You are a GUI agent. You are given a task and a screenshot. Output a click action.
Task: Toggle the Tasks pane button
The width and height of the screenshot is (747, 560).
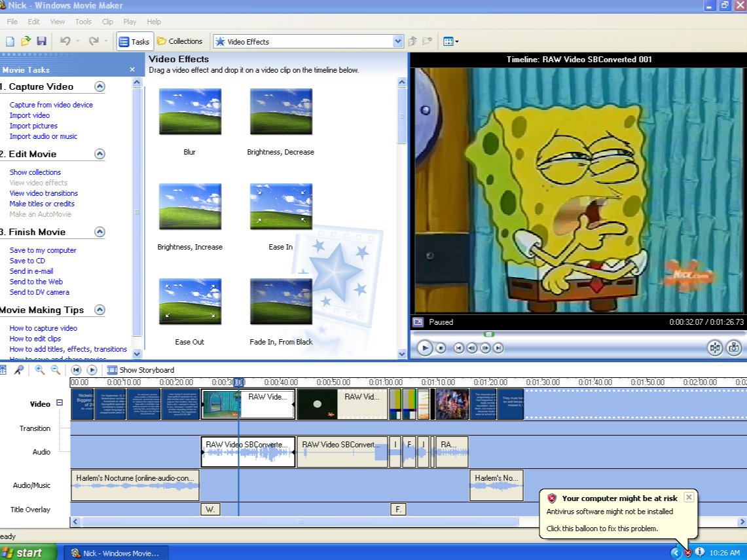134,41
